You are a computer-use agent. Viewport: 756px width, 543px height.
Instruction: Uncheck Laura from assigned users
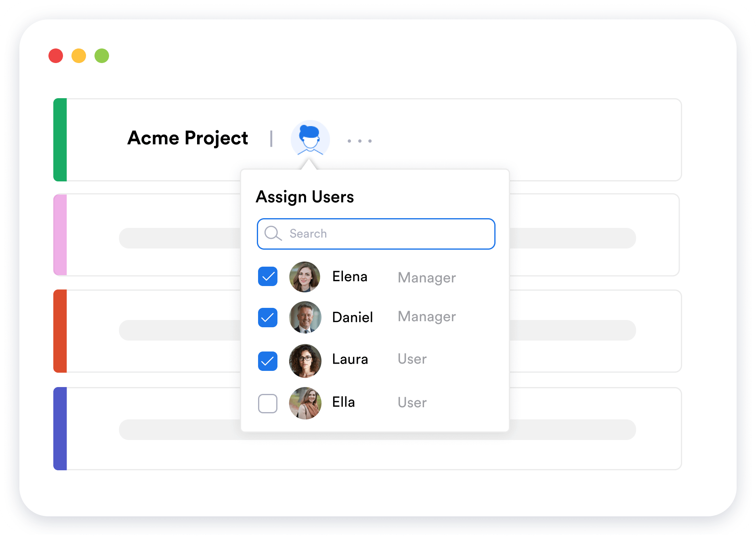pyautogui.click(x=267, y=361)
